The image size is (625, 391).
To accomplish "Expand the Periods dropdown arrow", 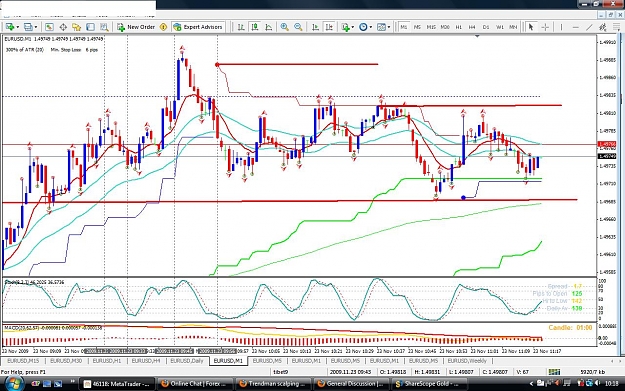I will pyautogui.click(x=371, y=27).
